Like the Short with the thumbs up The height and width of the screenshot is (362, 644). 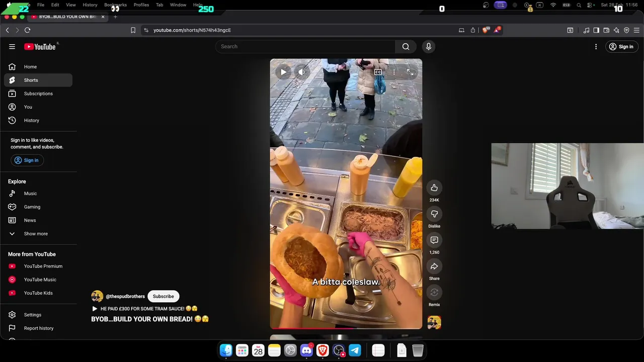click(434, 188)
